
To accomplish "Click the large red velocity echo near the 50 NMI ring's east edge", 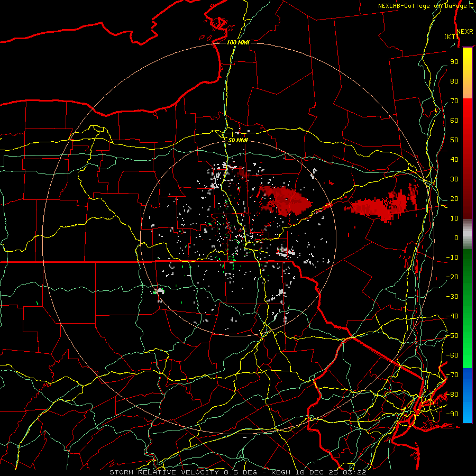I will 286,200.
